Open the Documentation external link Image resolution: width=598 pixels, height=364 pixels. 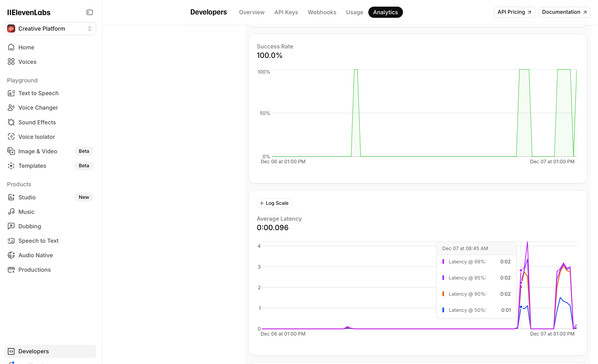click(x=564, y=12)
